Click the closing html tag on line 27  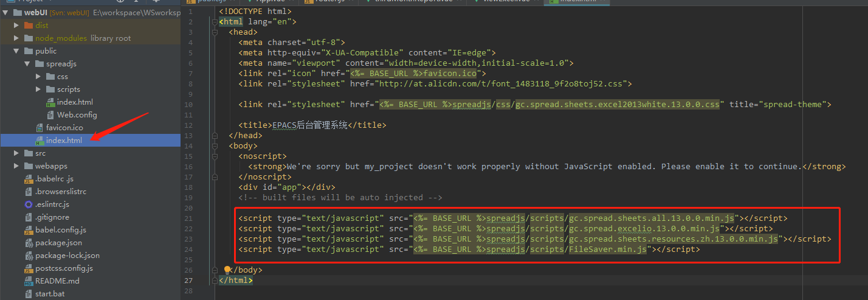tap(236, 280)
